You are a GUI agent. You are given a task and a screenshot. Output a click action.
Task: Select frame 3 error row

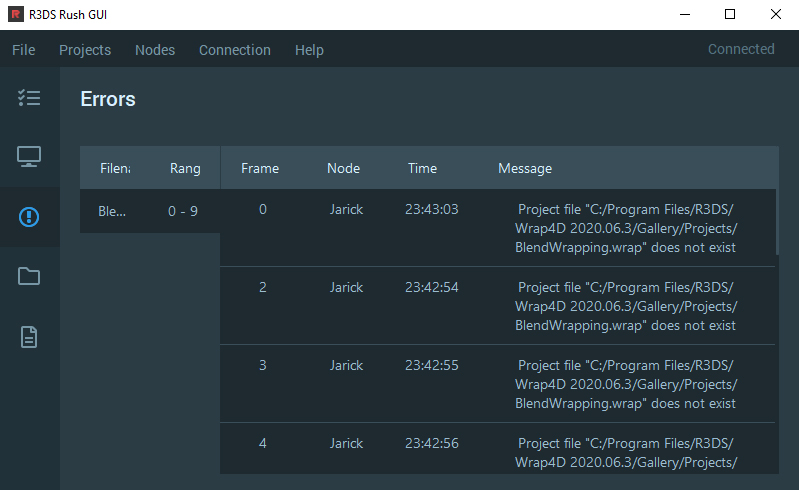[x=498, y=384]
